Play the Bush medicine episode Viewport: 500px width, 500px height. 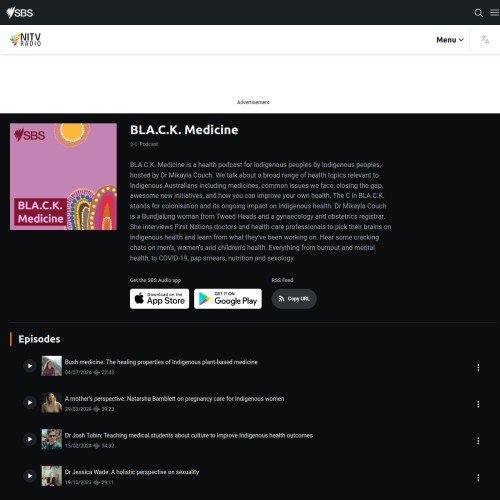tap(30, 366)
